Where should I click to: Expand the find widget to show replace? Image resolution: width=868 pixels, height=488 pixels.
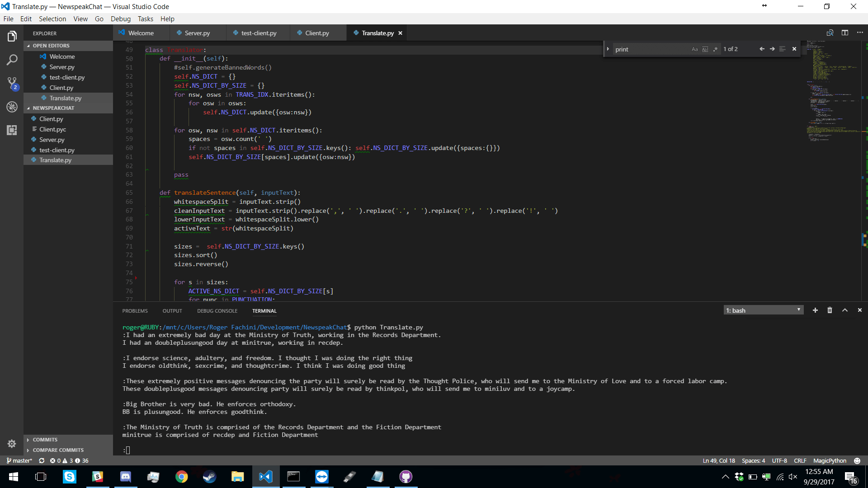609,49
